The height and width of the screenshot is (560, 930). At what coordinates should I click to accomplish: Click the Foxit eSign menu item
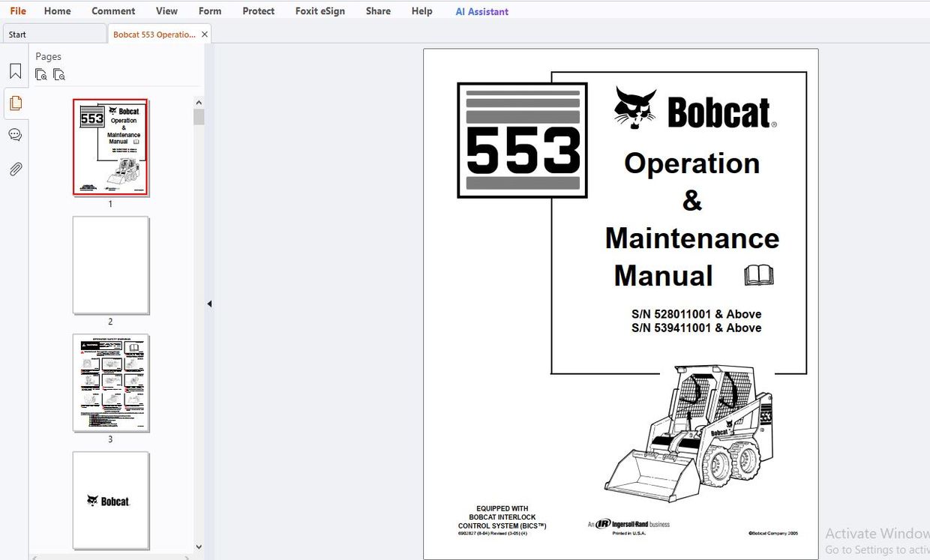point(319,10)
